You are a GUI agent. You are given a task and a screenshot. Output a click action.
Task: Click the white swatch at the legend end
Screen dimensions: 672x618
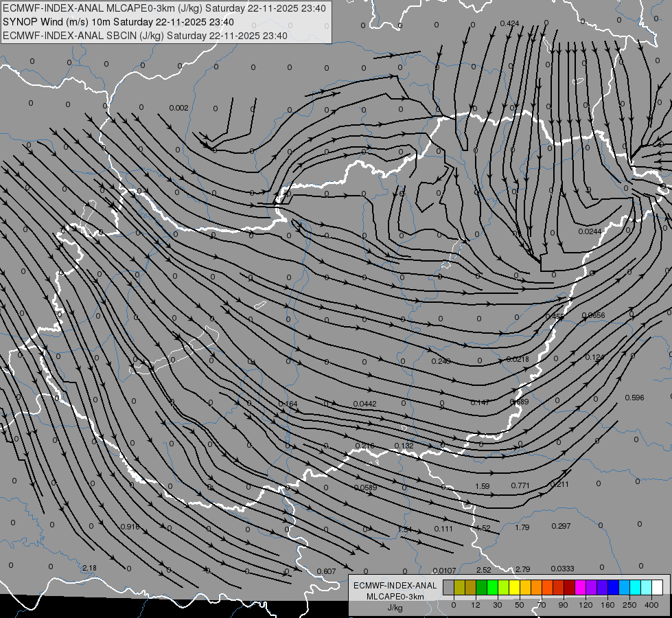[658, 587]
